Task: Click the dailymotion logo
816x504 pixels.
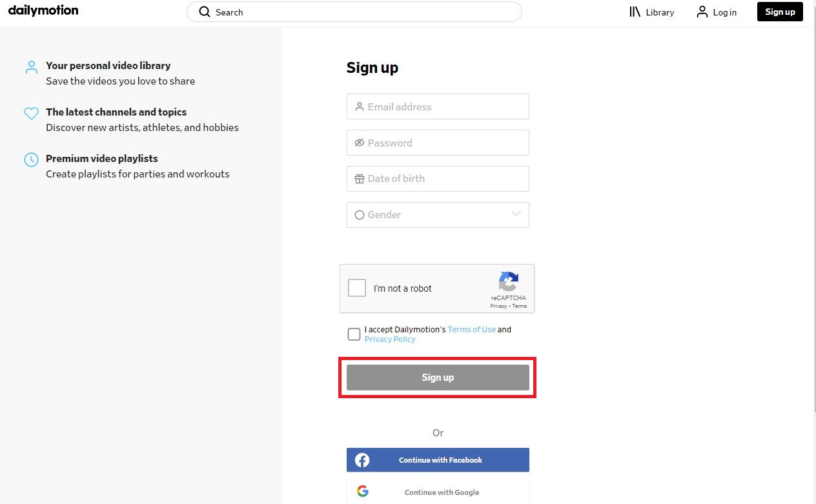Action: pyautogui.click(x=43, y=10)
